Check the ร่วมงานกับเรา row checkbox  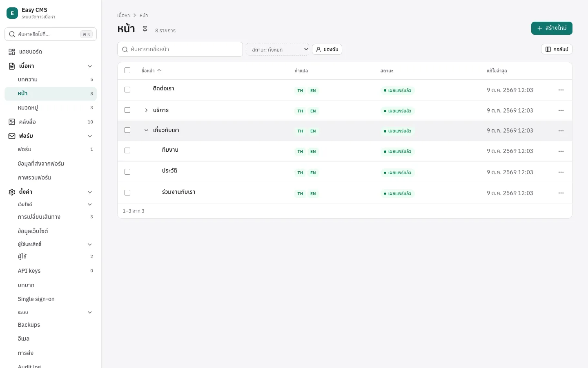(127, 193)
